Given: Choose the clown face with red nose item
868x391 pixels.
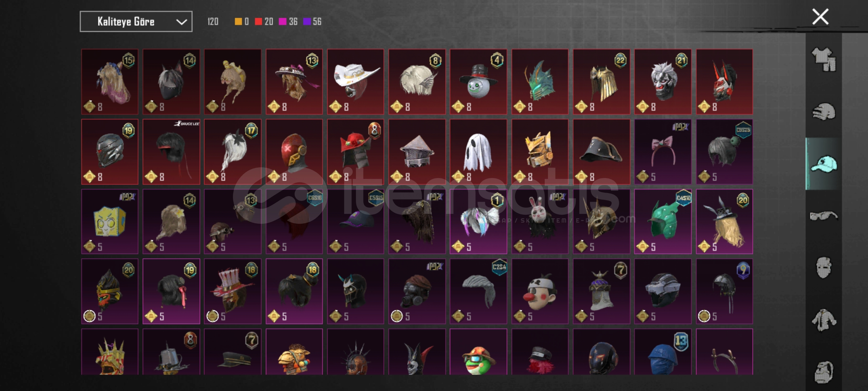Looking at the screenshot, I should [540, 291].
